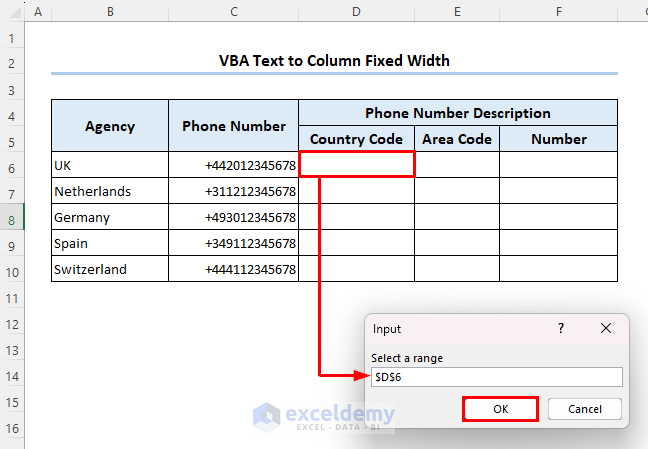
Task: Select the empty Area Code cell for Switzerland
Action: click(457, 269)
